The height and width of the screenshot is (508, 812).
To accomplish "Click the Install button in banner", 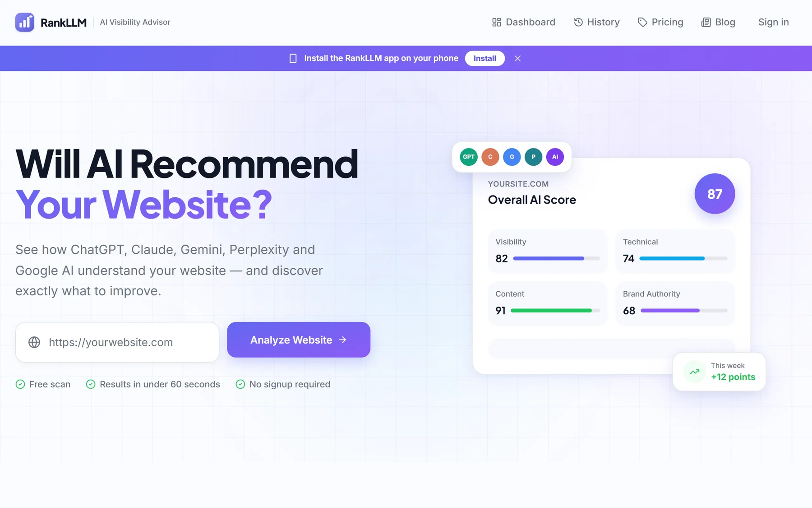I will tap(485, 58).
